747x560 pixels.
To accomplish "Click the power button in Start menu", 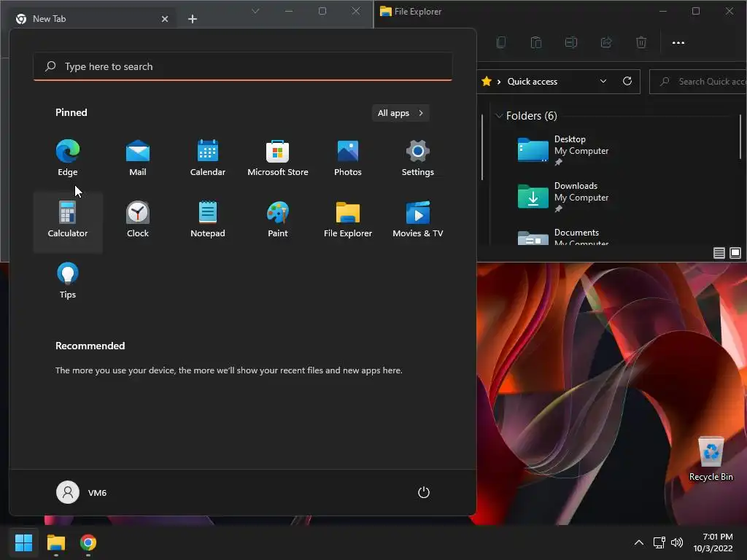I will [424, 492].
